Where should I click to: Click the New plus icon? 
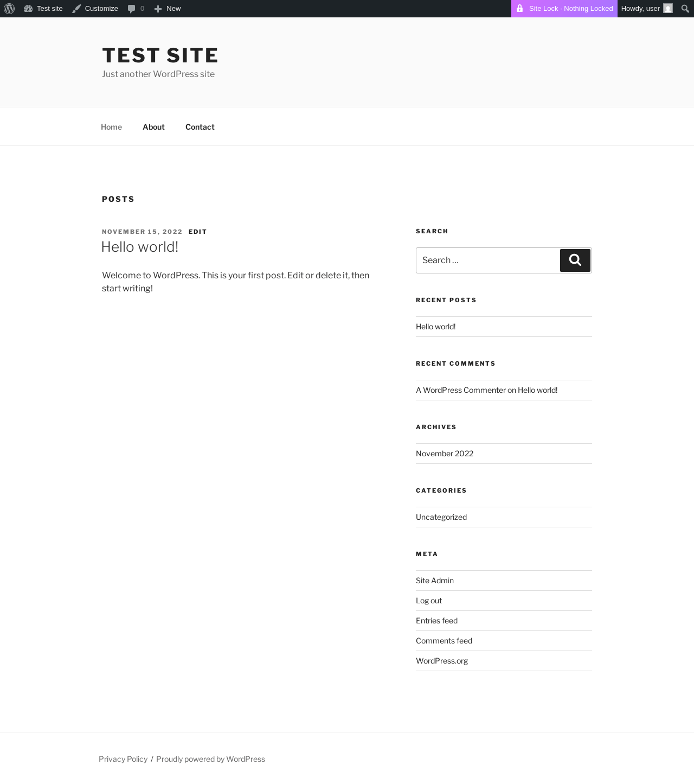pyautogui.click(x=158, y=9)
